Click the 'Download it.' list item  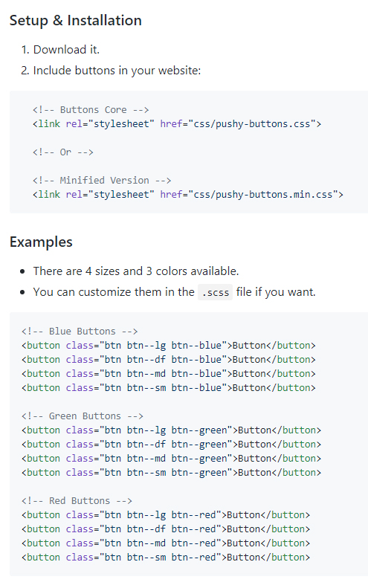click(x=66, y=50)
